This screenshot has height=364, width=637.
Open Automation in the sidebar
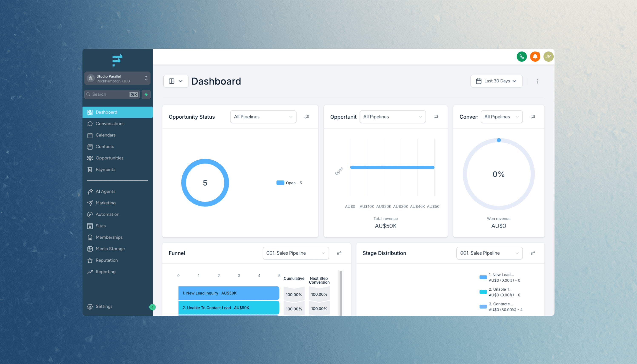point(117,215)
